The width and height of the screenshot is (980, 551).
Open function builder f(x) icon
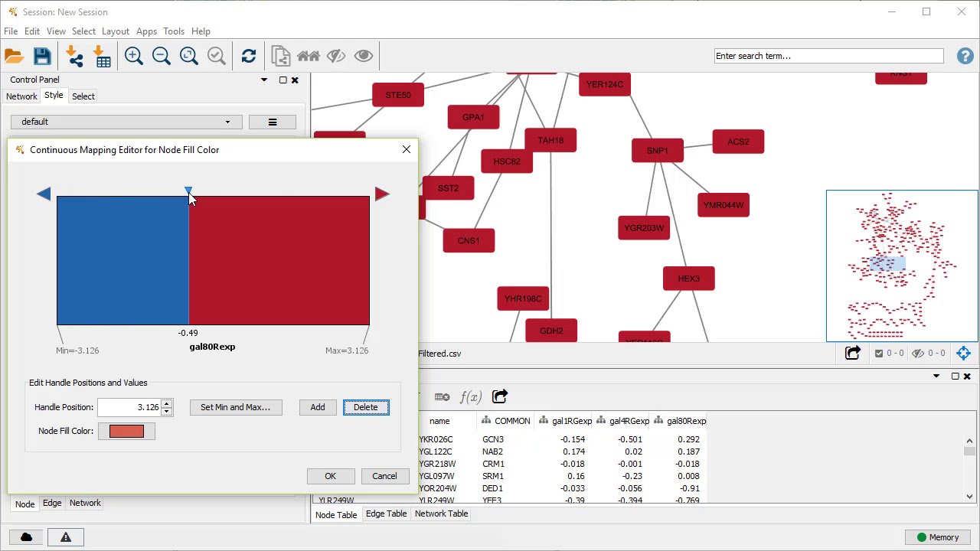pyautogui.click(x=470, y=396)
